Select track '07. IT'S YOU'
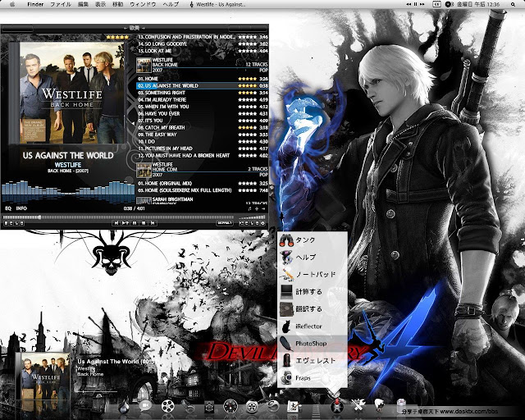 [203, 121]
